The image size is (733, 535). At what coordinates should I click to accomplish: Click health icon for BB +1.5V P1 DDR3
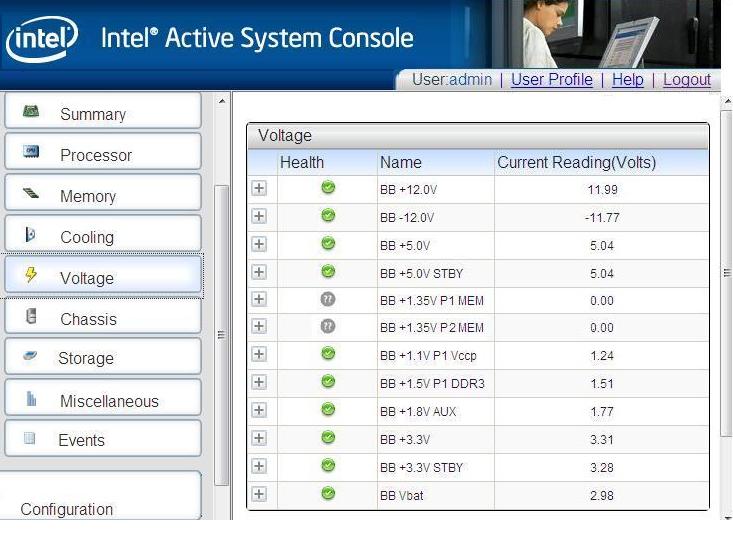tap(328, 382)
